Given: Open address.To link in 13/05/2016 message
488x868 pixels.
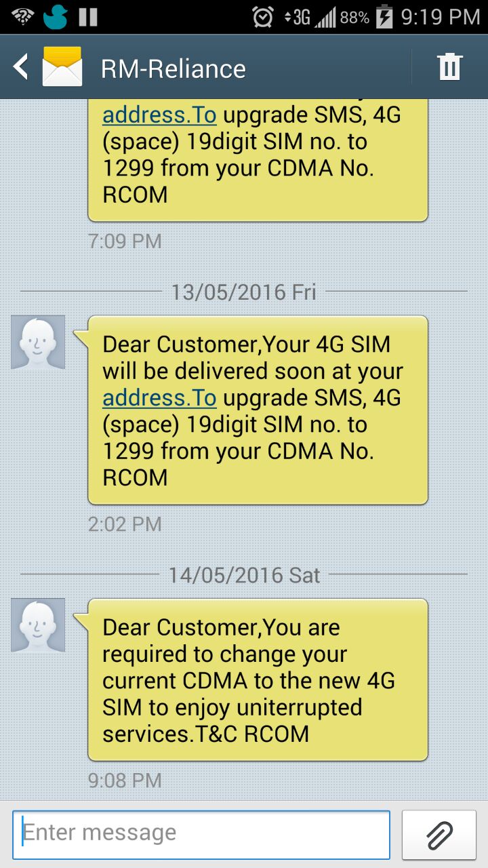Looking at the screenshot, I should 159,398.
